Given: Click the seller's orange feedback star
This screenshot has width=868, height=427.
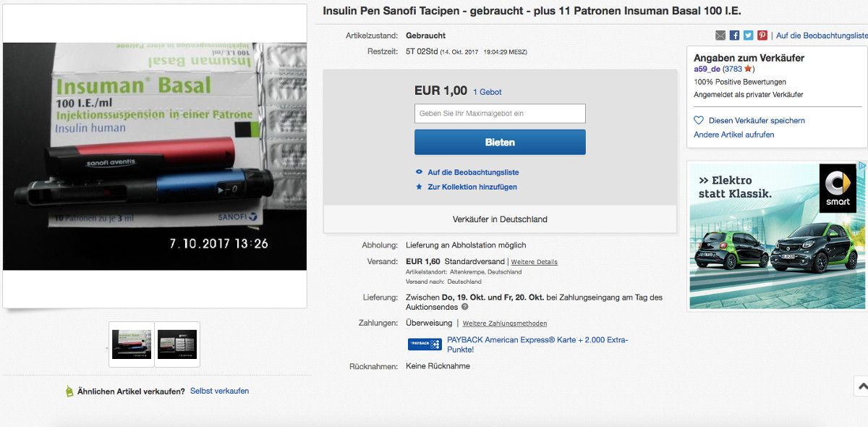Looking at the screenshot, I should (748, 69).
